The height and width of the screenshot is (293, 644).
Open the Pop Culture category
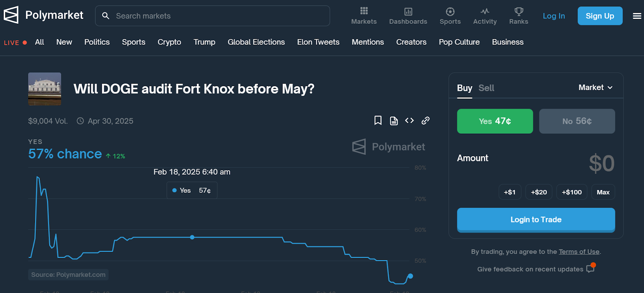(x=459, y=42)
